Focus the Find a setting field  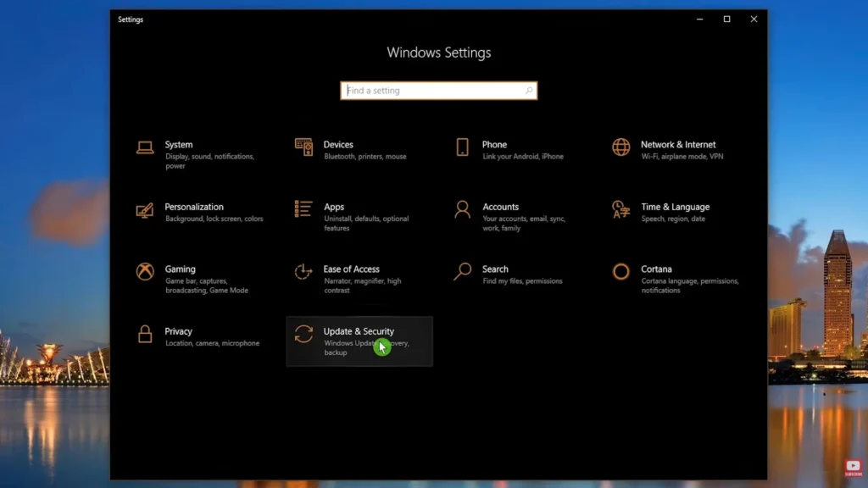click(438, 90)
